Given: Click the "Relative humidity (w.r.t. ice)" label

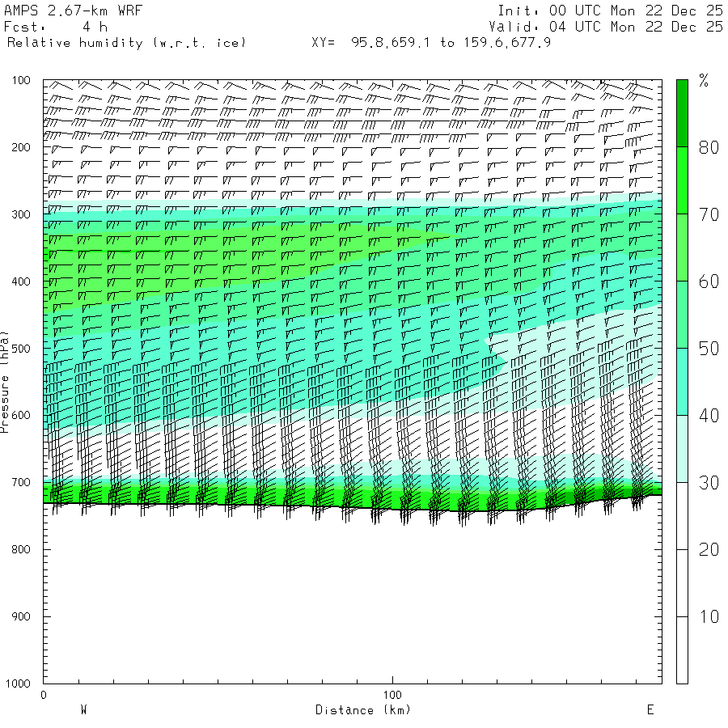Looking at the screenshot, I should tap(126, 43).
